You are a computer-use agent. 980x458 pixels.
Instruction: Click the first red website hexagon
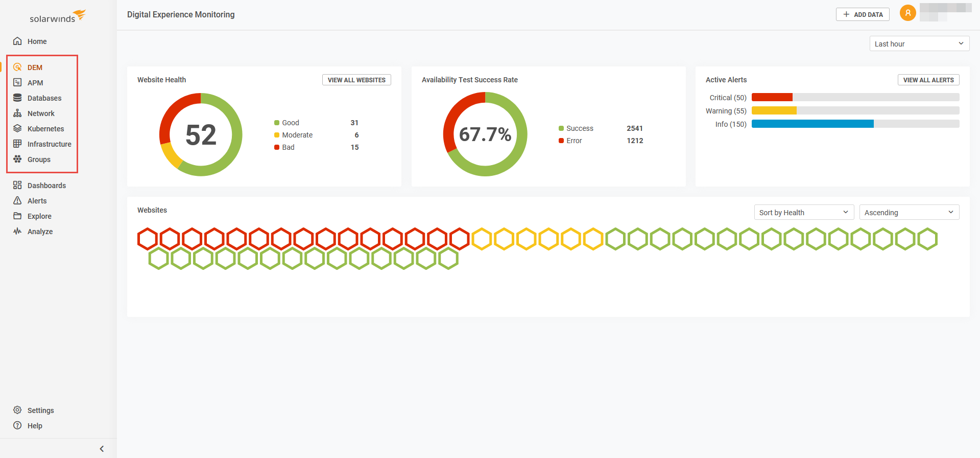[x=148, y=239]
